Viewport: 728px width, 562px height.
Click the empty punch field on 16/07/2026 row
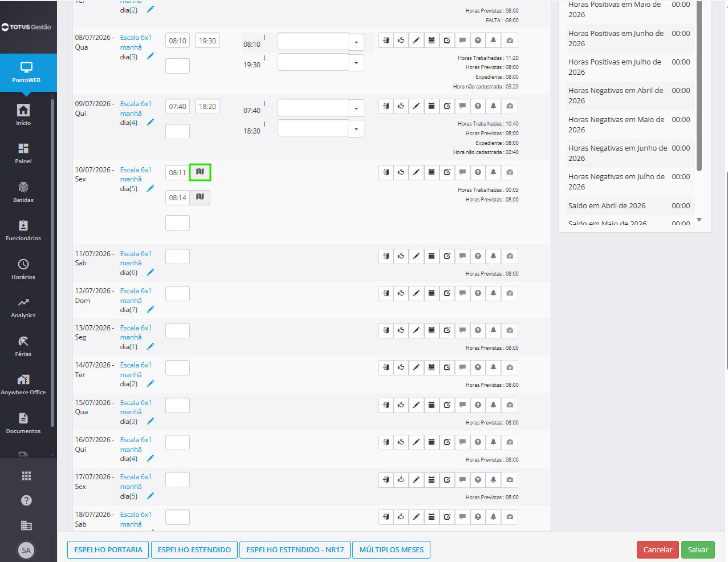(x=177, y=443)
